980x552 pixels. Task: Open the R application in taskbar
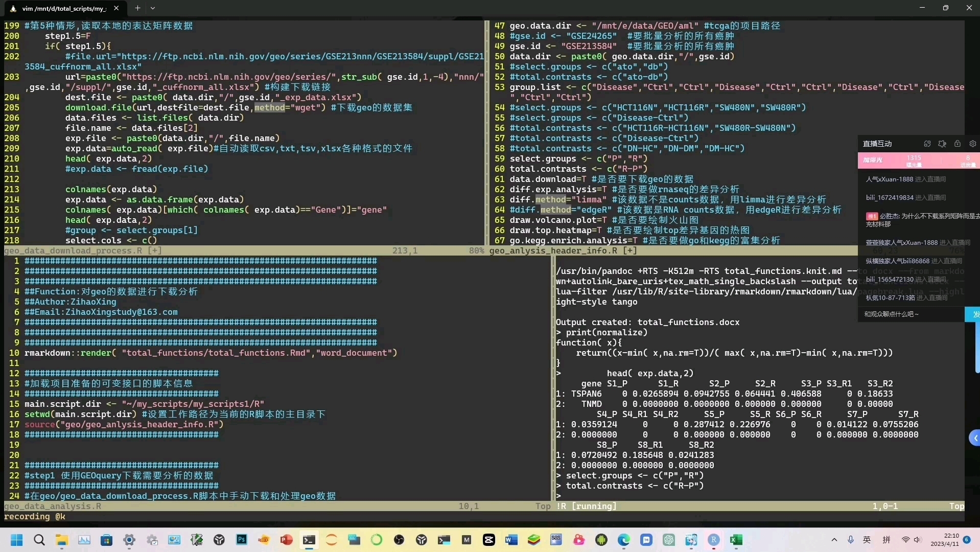[714, 540]
